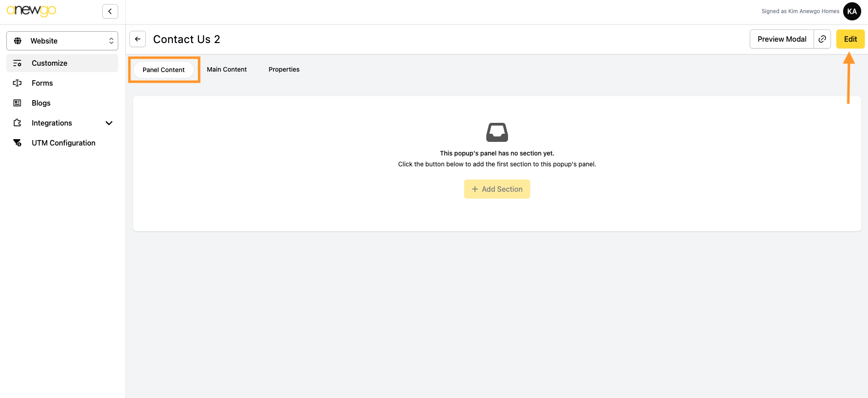Click the UTM Configuration funnel icon
This screenshot has height=398, width=868.
tap(17, 143)
